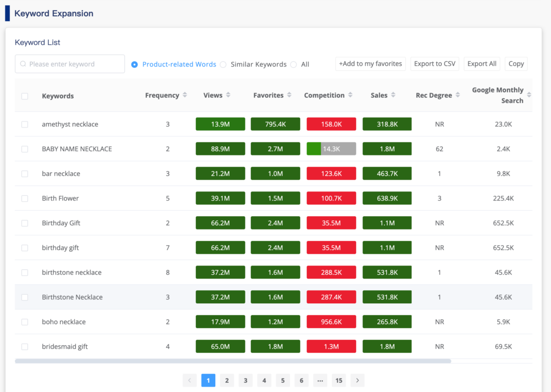Check the amethyst necklace row checkbox
Screen dimensions: 551x392
pos(25,124)
